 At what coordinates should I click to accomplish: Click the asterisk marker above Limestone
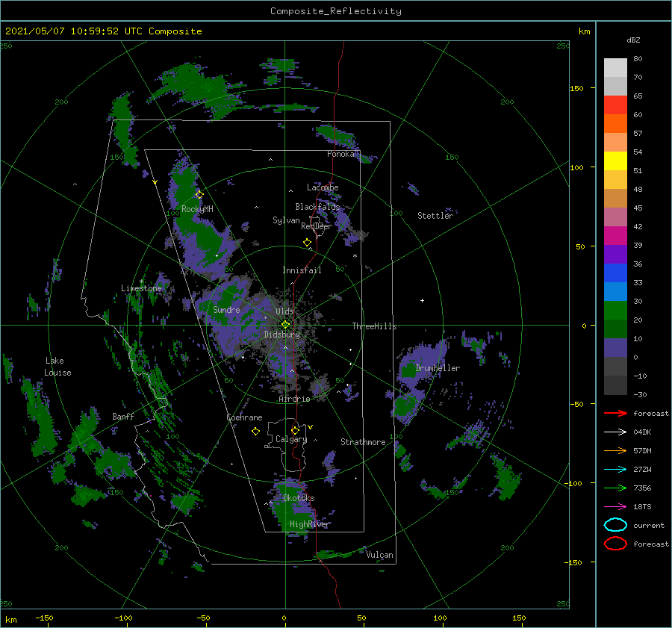click(x=141, y=282)
